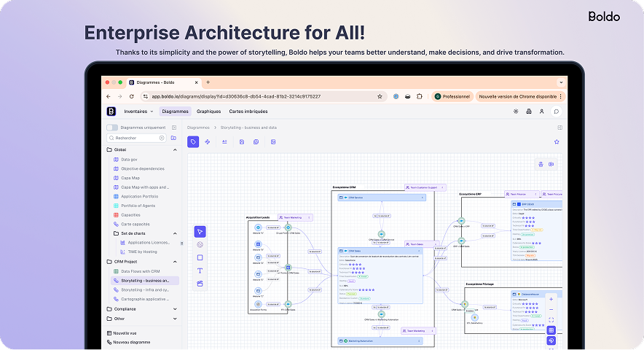Click the star favorite icon above canvas

coord(557,141)
